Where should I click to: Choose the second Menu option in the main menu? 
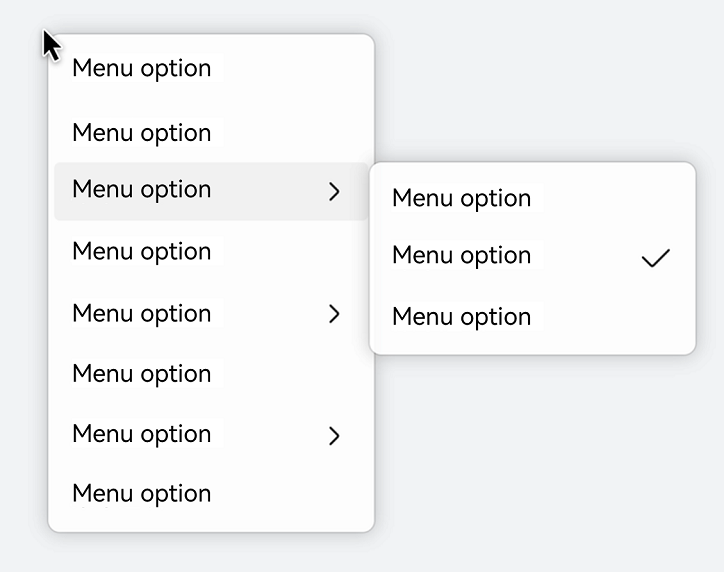pyautogui.click(x=211, y=133)
